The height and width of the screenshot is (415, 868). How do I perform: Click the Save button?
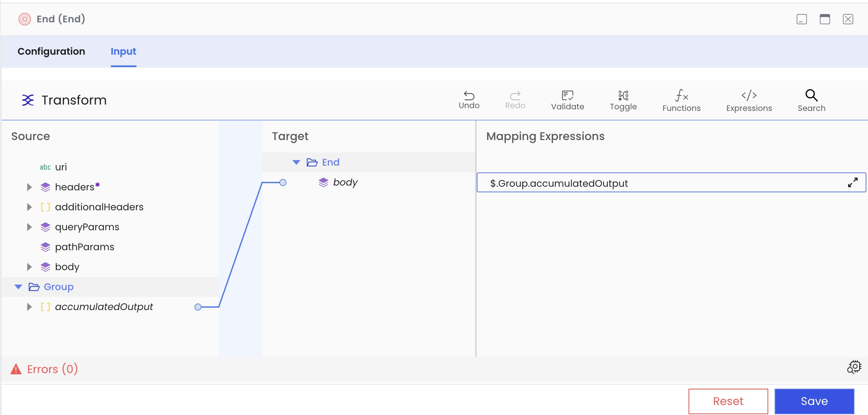814,401
